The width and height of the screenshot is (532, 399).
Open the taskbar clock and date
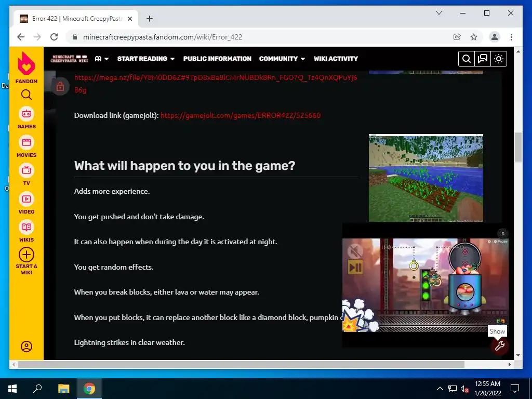487,389
